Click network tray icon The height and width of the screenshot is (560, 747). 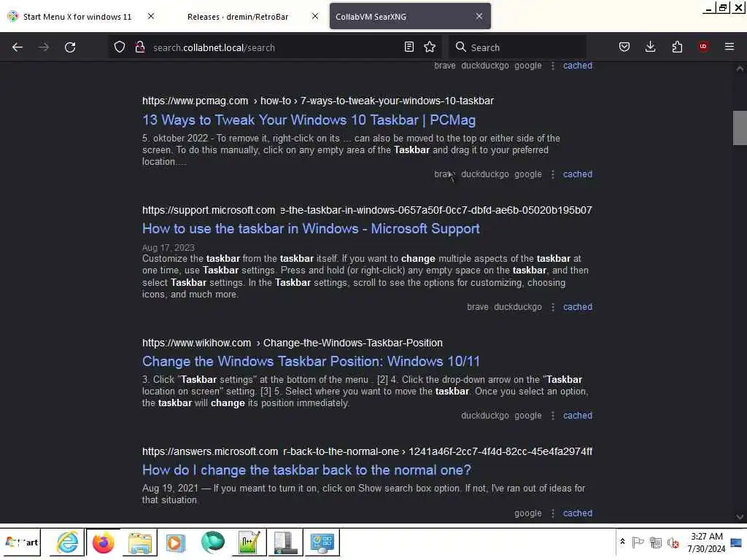point(656,542)
